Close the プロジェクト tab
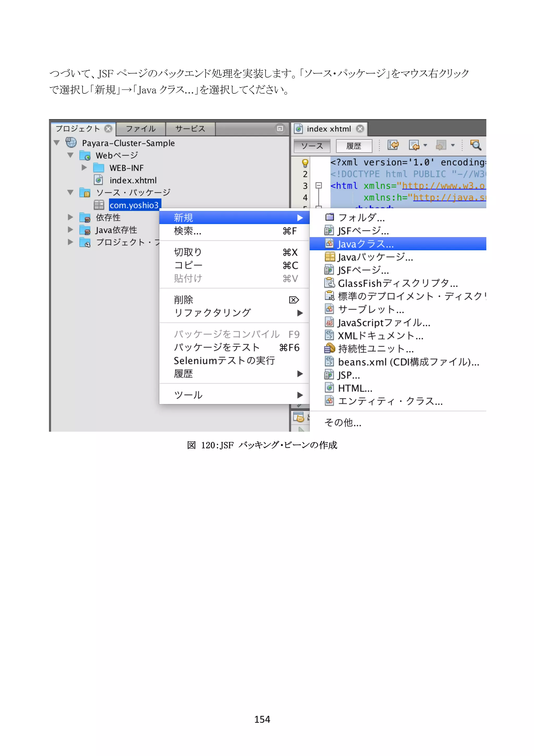The height and width of the screenshot is (756, 534). pos(108,129)
